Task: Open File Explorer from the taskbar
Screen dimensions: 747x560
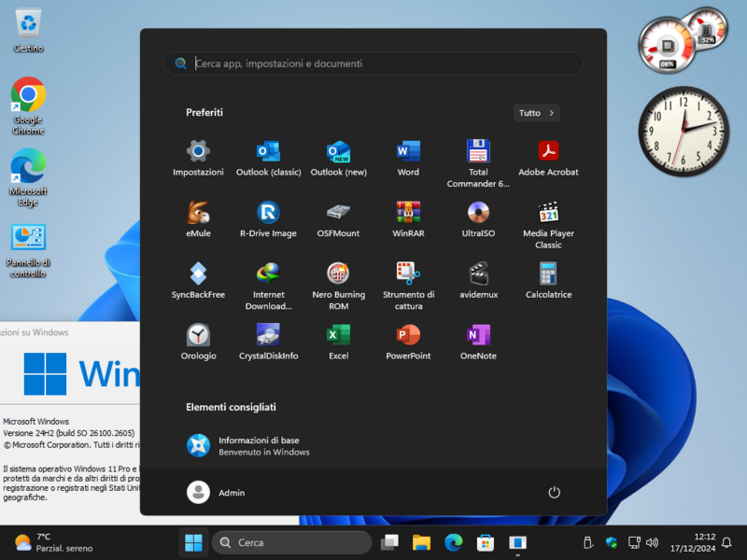Action: pos(421,542)
